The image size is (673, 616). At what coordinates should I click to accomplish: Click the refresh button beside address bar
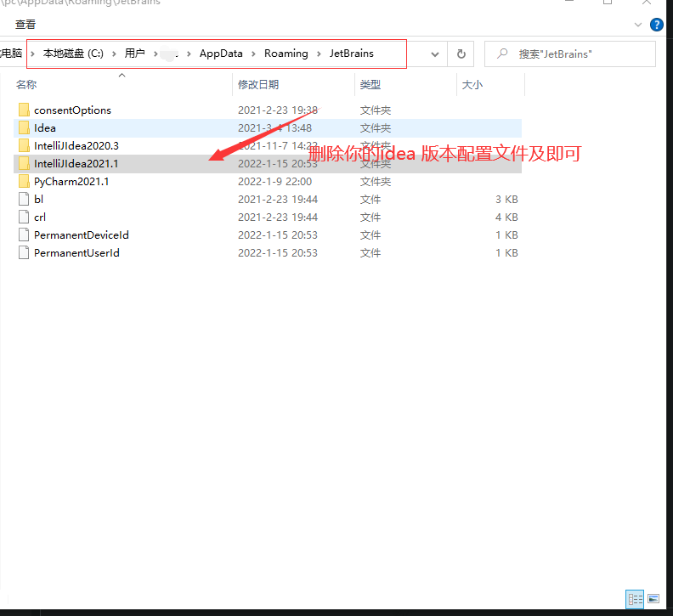pyautogui.click(x=461, y=54)
